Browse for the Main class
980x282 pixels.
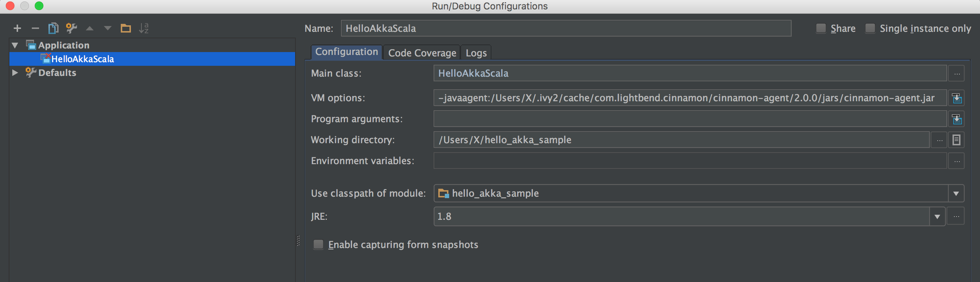[956, 73]
